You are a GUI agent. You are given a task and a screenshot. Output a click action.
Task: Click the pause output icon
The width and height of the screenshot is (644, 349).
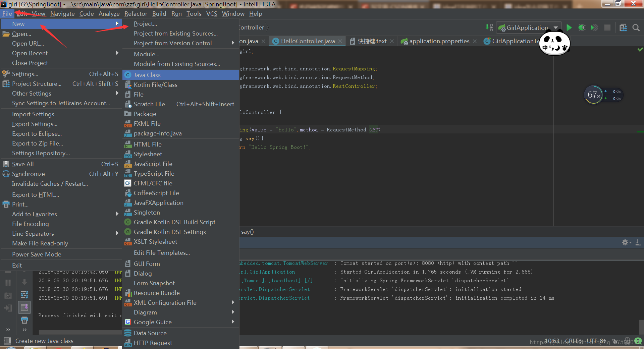tap(8, 283)
